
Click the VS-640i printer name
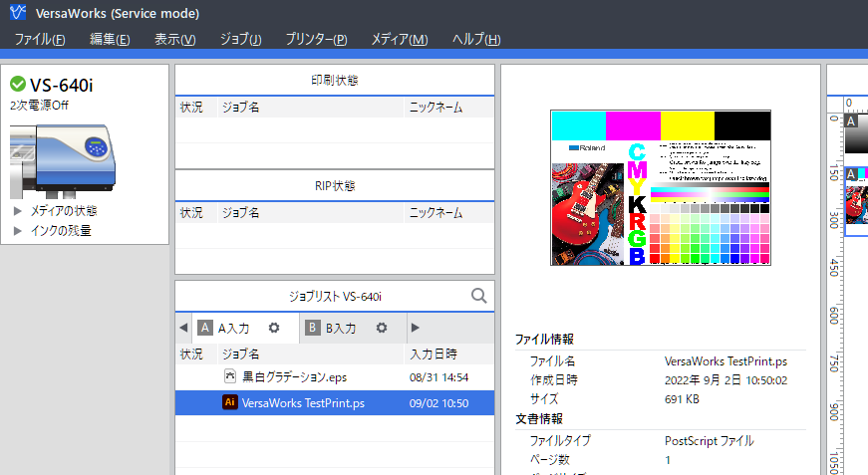(62, 85)
